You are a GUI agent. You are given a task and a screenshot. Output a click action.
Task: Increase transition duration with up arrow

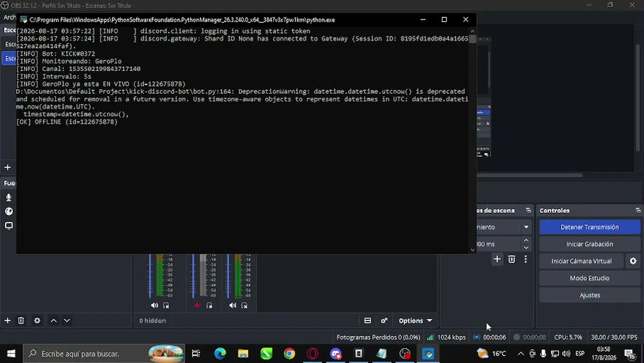pos(526,240)
